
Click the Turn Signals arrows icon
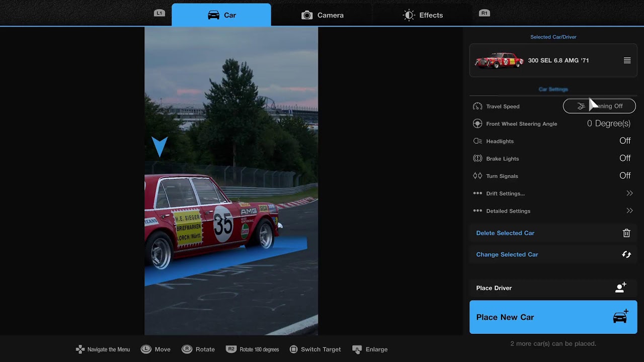pos(477,176)
